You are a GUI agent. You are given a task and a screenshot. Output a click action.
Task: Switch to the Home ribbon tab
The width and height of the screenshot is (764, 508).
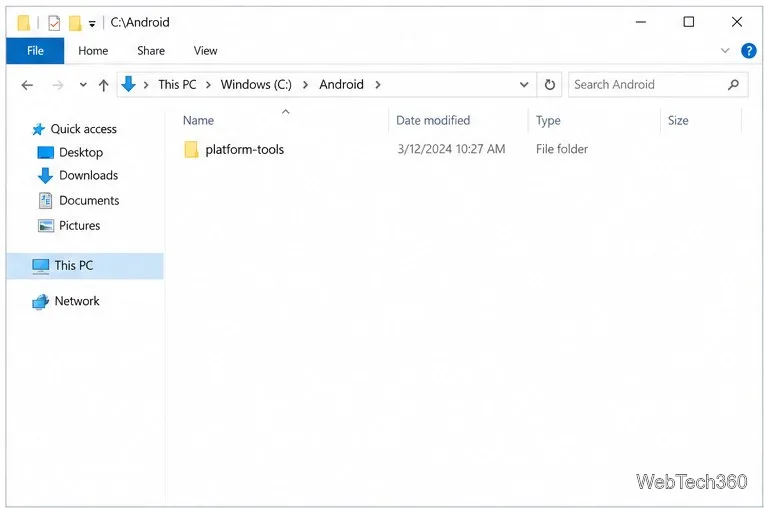coord(93,51)
